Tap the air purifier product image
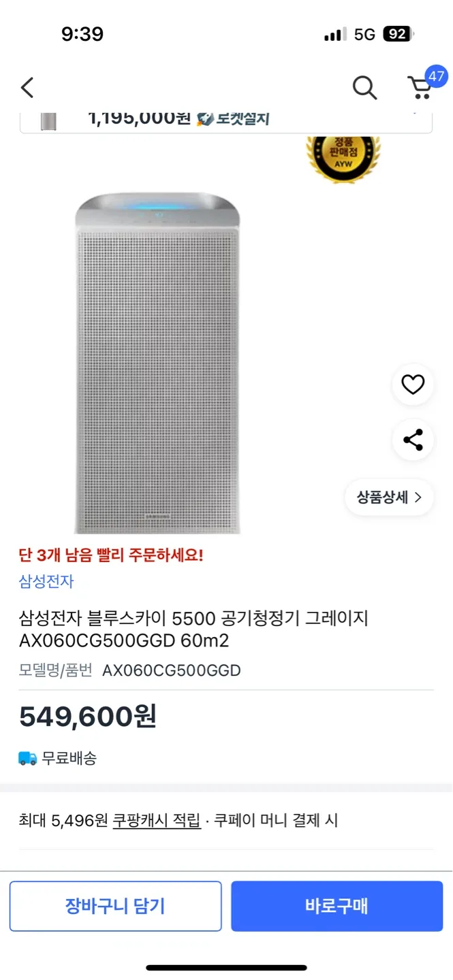 (x=157, y=361)
